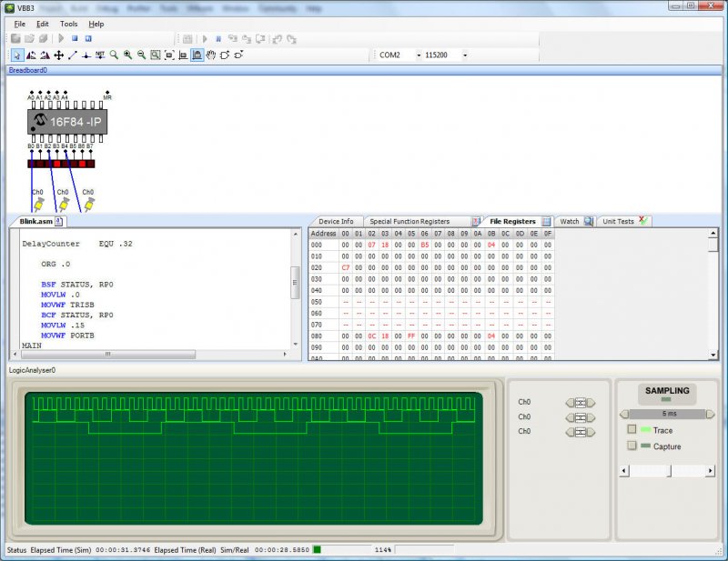Click the LED bar under port B
Image resolution: width=728 pixels, height=561 pixels.
(x=61, y=164)
